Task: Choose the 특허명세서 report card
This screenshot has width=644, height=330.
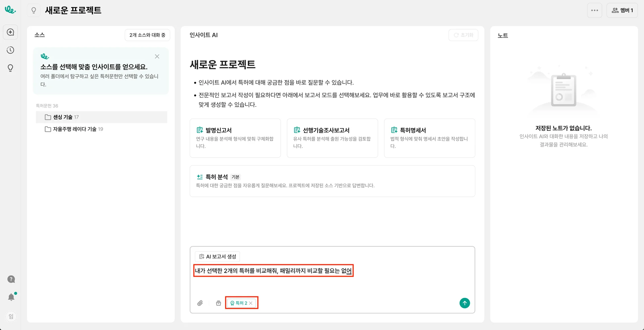Action: (x=429, y=138)
